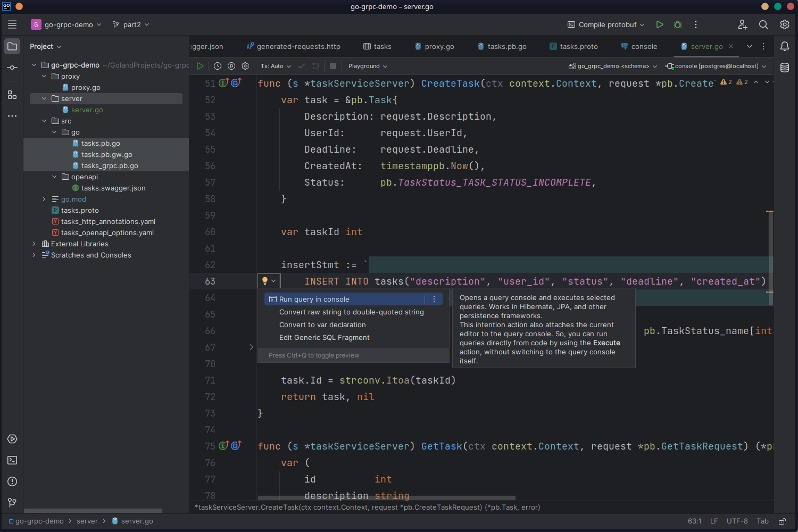
Task: Click the intention lightbulb on line 63
Action: tap(264, 281)
